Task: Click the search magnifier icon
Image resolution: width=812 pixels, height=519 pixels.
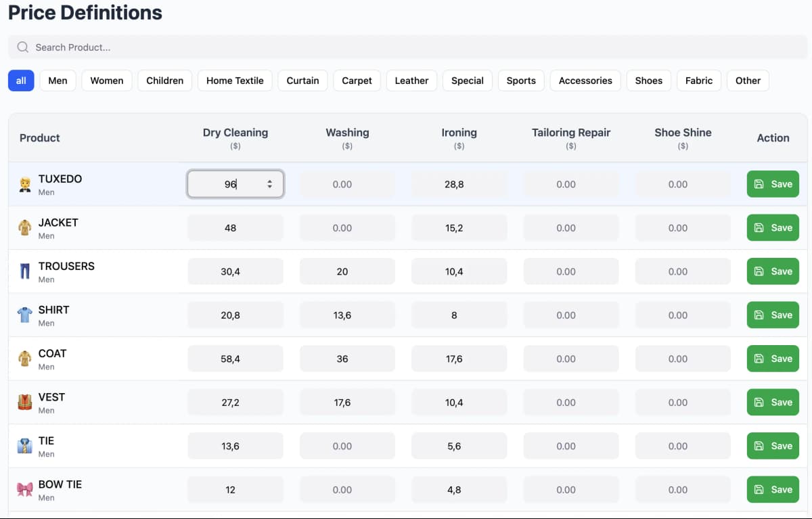Action: tap(23, 47)
